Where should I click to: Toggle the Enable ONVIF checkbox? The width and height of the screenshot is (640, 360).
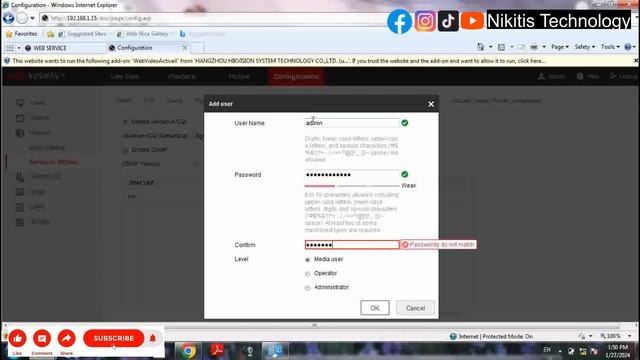125,150
